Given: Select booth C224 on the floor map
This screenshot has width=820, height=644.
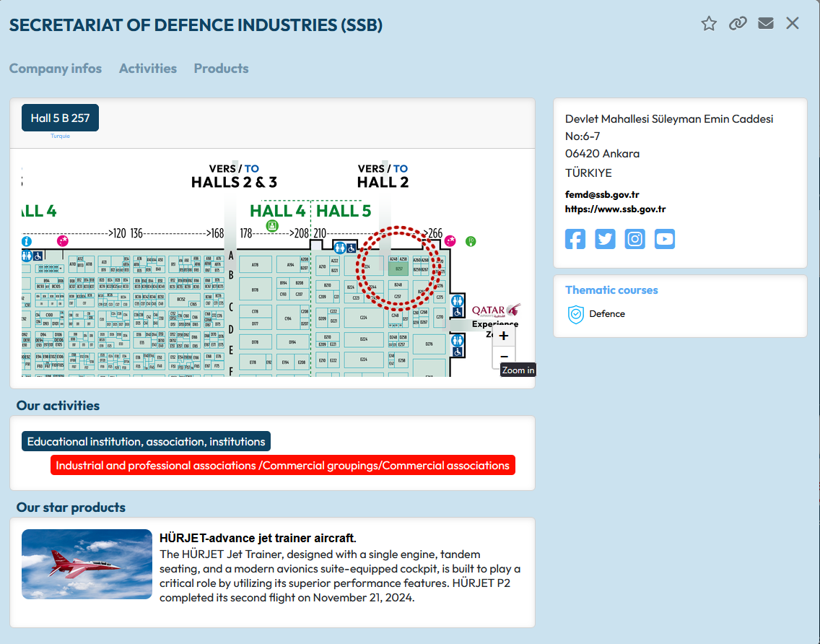Looking at the screenshot, I should (x=364, y=318).
